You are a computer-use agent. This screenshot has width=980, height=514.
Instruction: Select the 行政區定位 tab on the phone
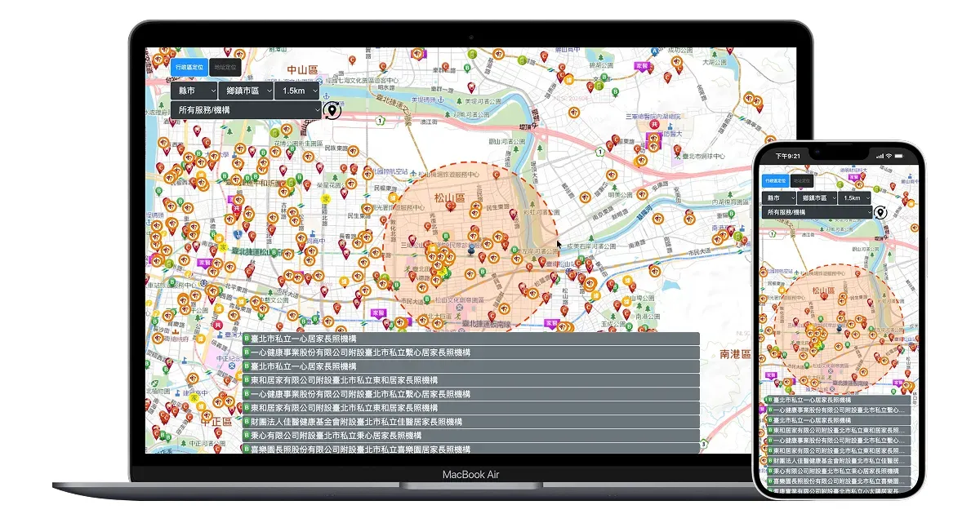[x=776, y=180]
